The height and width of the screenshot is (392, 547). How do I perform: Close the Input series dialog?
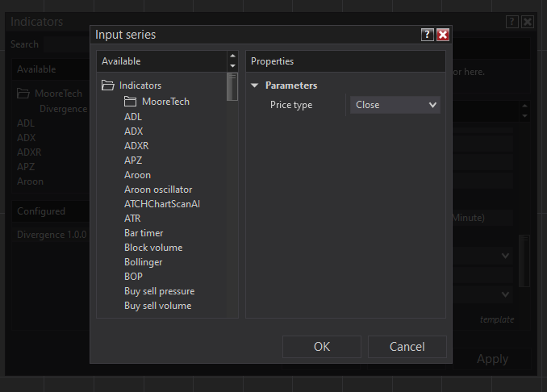442,35
